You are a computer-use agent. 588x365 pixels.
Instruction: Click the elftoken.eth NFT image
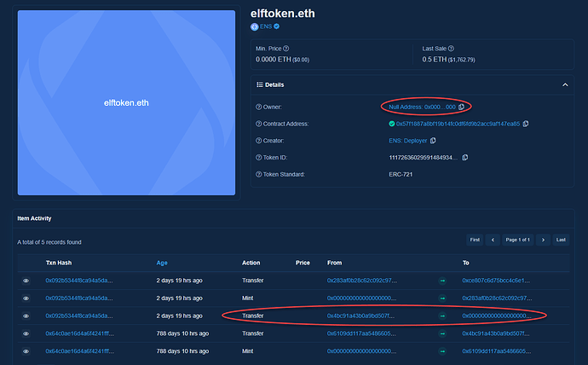tap(126, 103)
